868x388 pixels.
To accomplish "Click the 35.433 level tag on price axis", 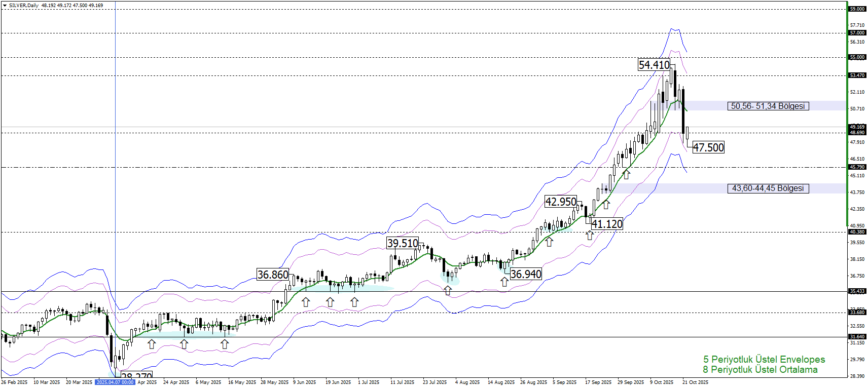I will pos(857,291).
